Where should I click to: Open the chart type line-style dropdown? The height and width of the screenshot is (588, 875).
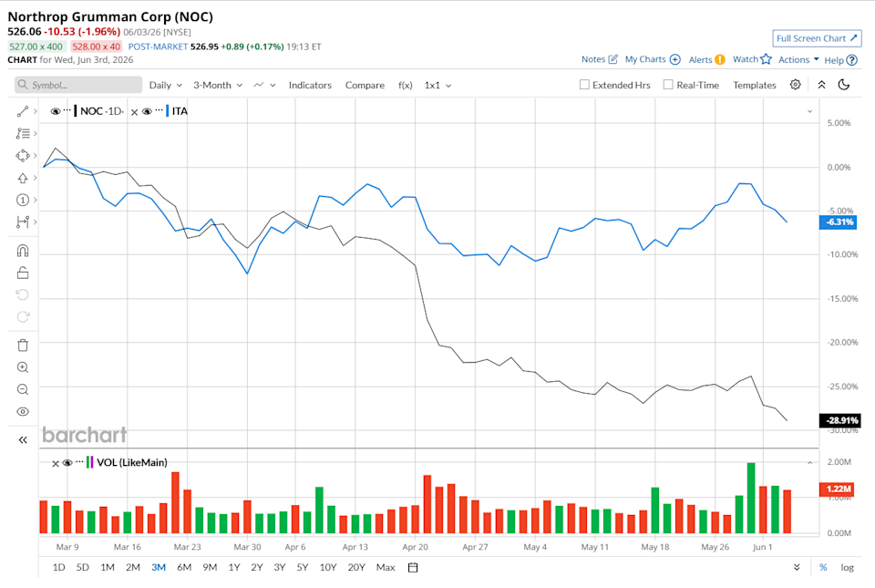(x=264, y=85)
